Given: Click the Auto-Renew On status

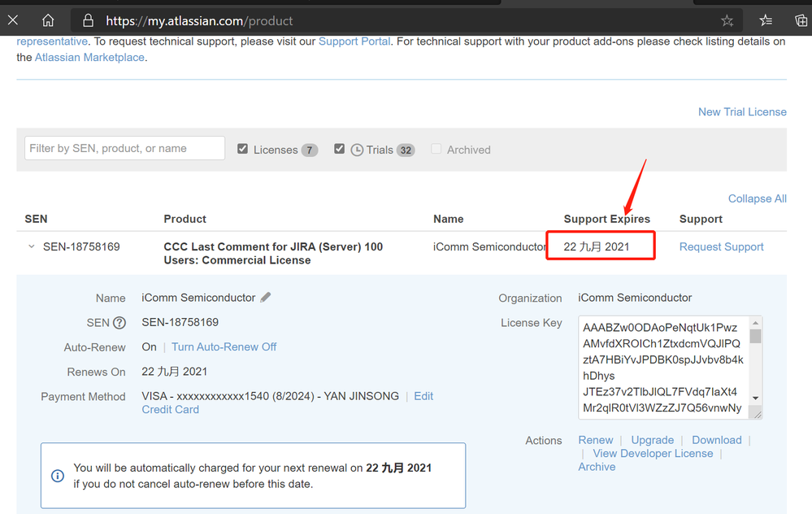Looking at the screenshot, I should coord(149,346).
